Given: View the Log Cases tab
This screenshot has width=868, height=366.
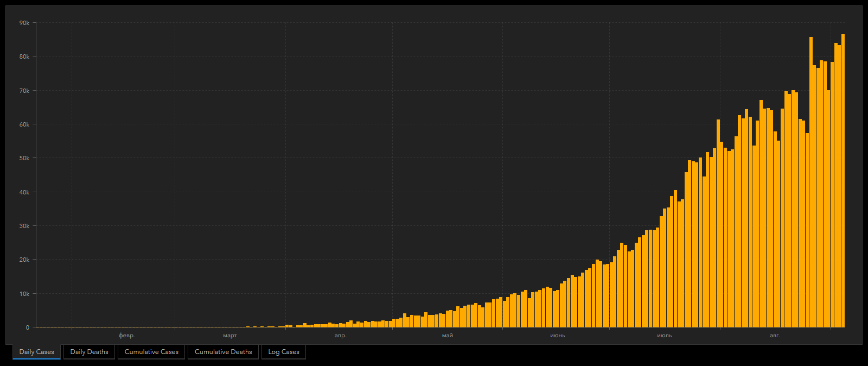Looking at the screenshot, I should pyautogui.click(x=284, y=352).
